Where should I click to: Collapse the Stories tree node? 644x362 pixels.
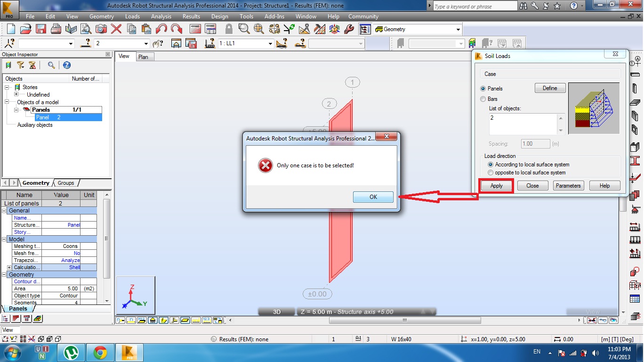[7, 87]
